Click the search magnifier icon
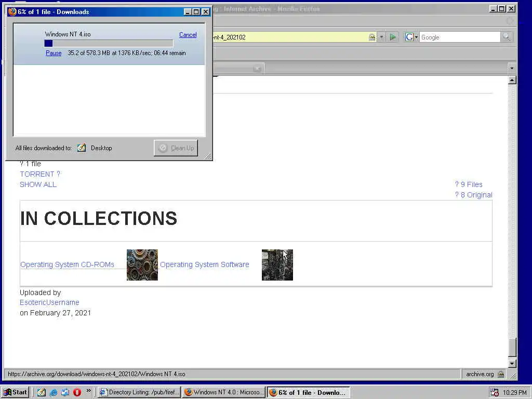The height and width of the screenshot is (399, 532). click(506, 37)
